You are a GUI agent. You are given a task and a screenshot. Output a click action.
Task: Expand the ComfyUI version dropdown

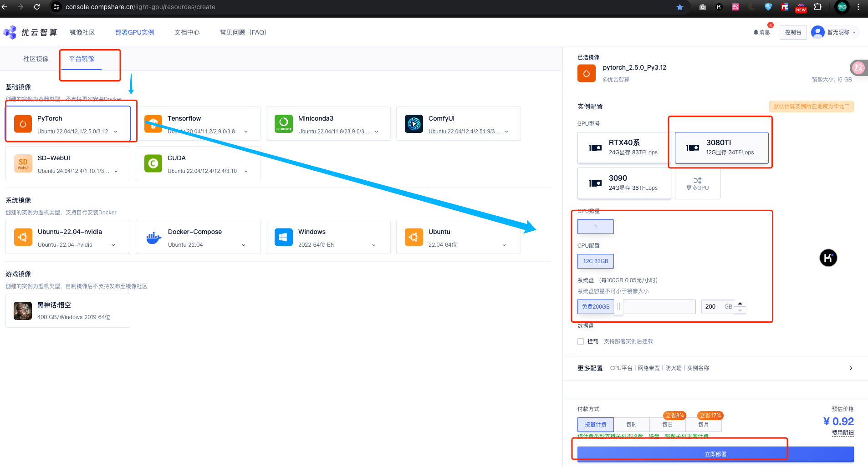coord(507,132)
